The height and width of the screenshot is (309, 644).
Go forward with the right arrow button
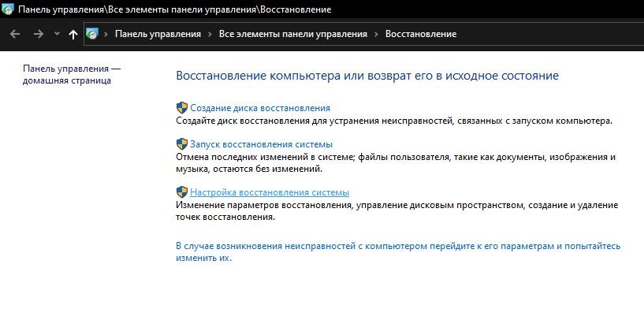(38, 34)
